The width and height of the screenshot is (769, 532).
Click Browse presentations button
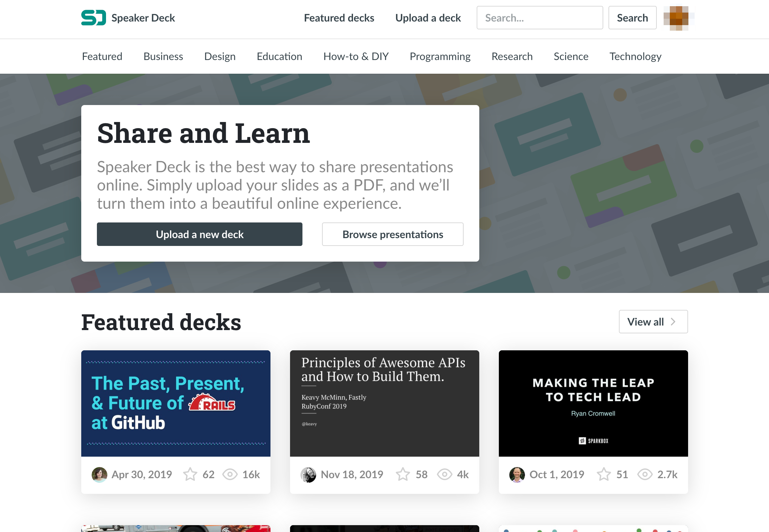(x=393, y=234)
